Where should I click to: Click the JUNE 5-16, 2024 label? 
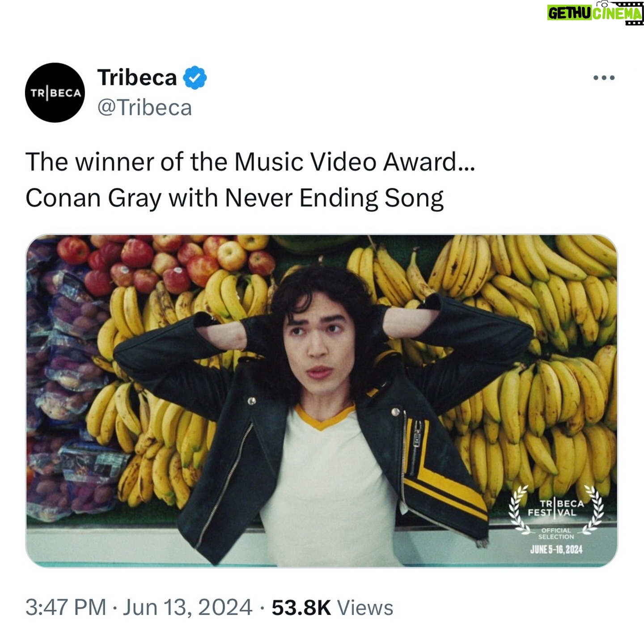point(556,550)
